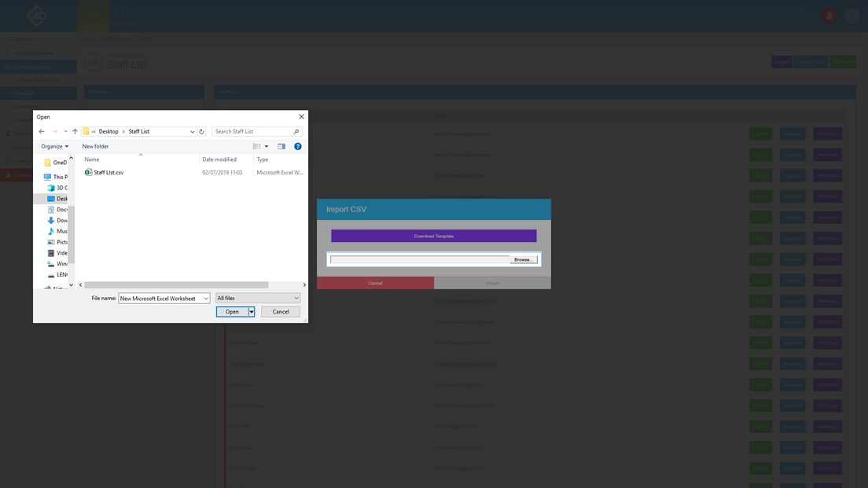This screenshot has height=488, width=868.
Task: Click Browse... in Import CSV dialog
Action: point(523,259)
